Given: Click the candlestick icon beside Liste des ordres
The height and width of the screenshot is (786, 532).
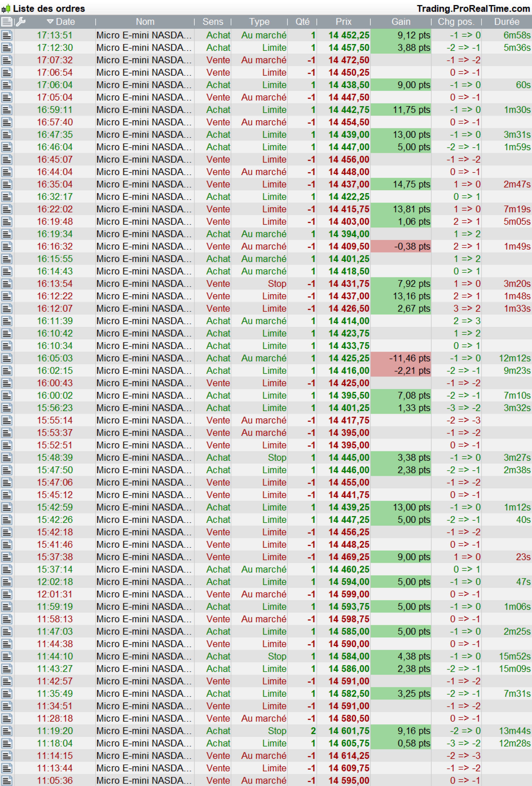Looking at the screenshot, I should tap(6, 9).
